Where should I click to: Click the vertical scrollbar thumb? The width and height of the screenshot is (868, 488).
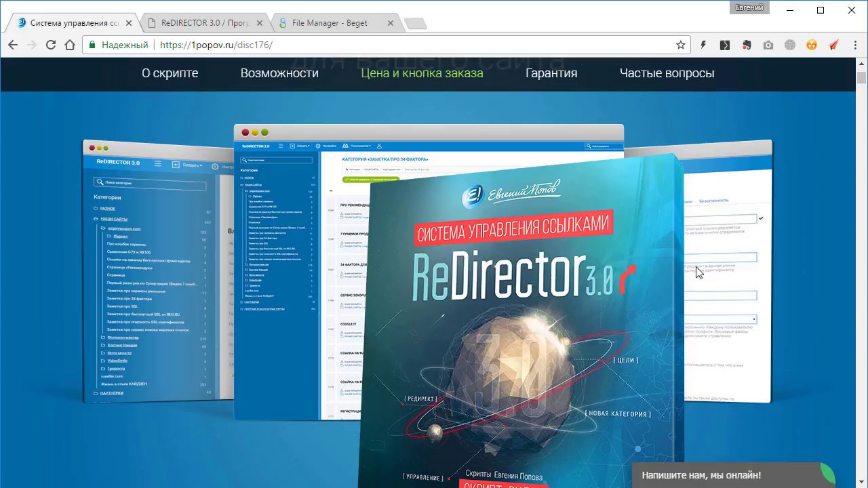[x=862, y=77]
